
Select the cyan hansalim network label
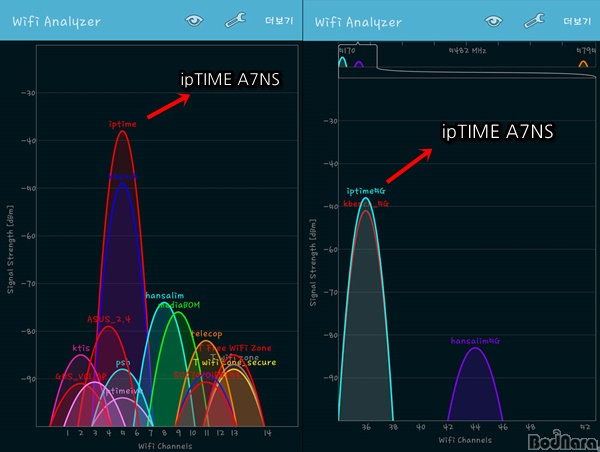[165, 295]
